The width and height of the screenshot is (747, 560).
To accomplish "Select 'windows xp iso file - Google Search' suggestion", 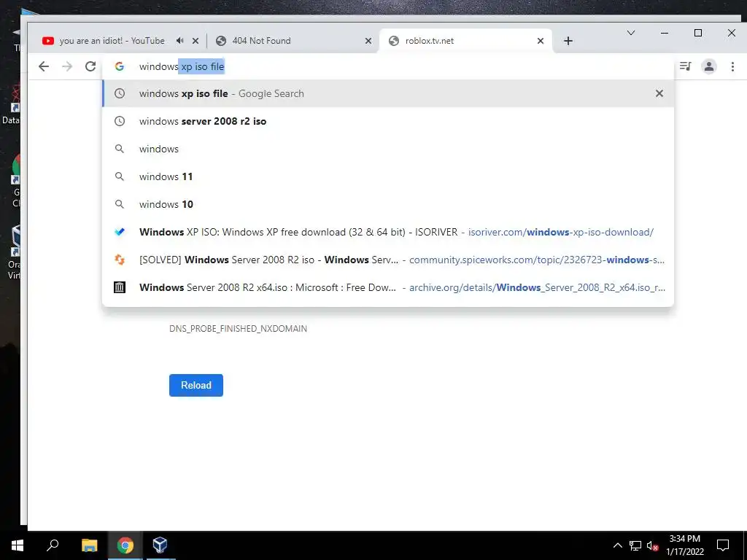I will tap(388, 93).
